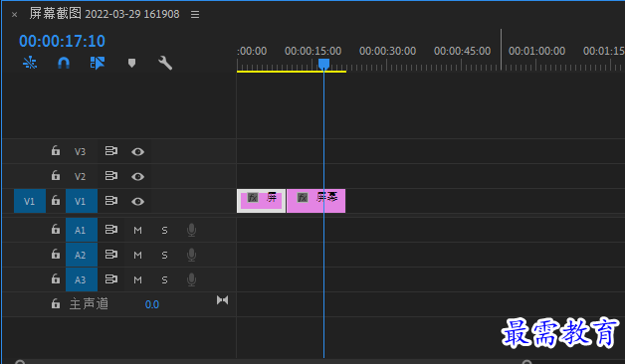Click the fx badge on the second clip
The height and width of the screenshot is (364, 625).
(303, 198)
